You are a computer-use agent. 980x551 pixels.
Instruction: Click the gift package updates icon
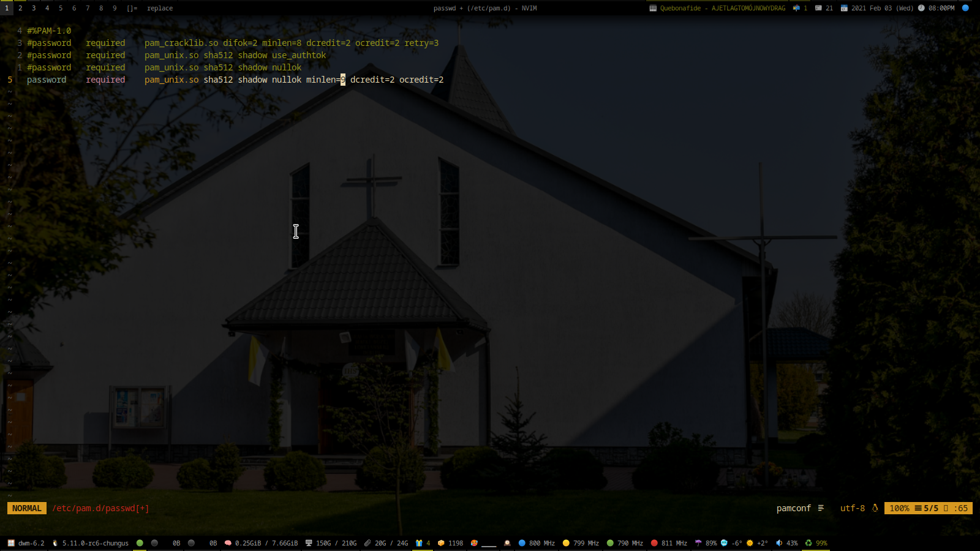419,543
